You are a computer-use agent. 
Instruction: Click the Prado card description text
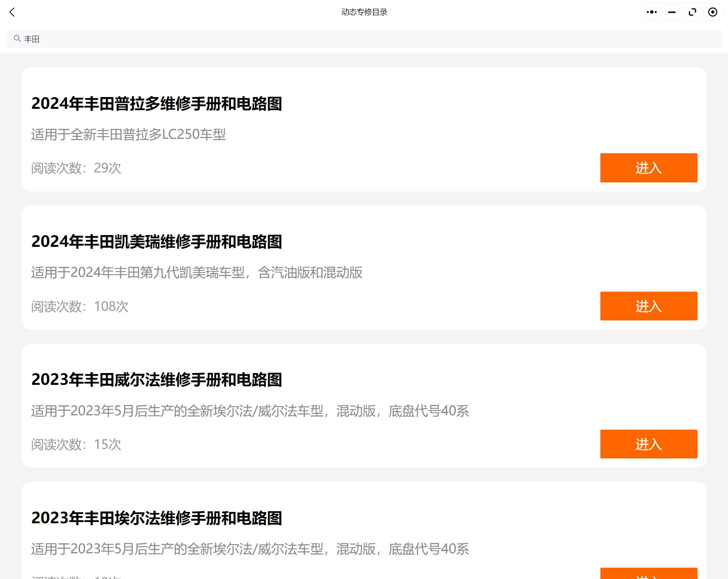tap(129, 135)
